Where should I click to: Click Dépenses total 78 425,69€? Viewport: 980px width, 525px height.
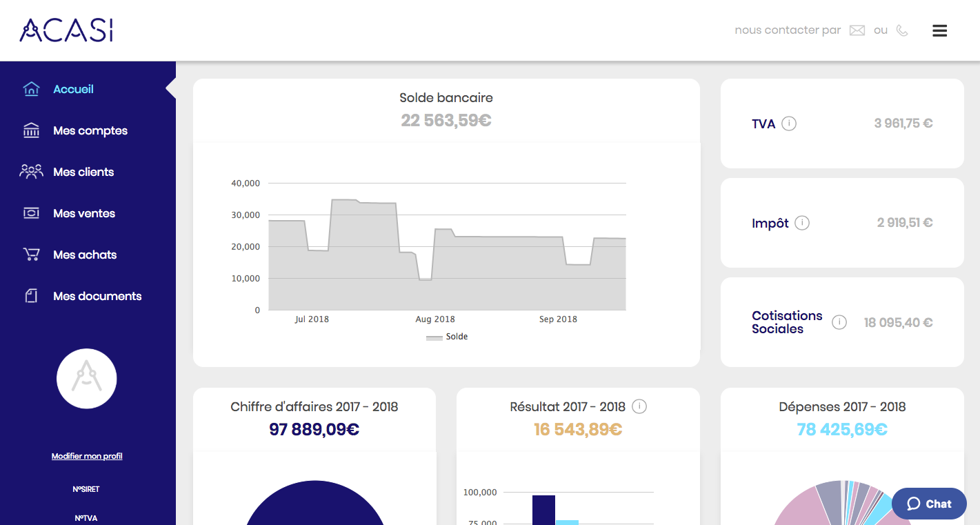pyautogui.click(x=842, y=429)
